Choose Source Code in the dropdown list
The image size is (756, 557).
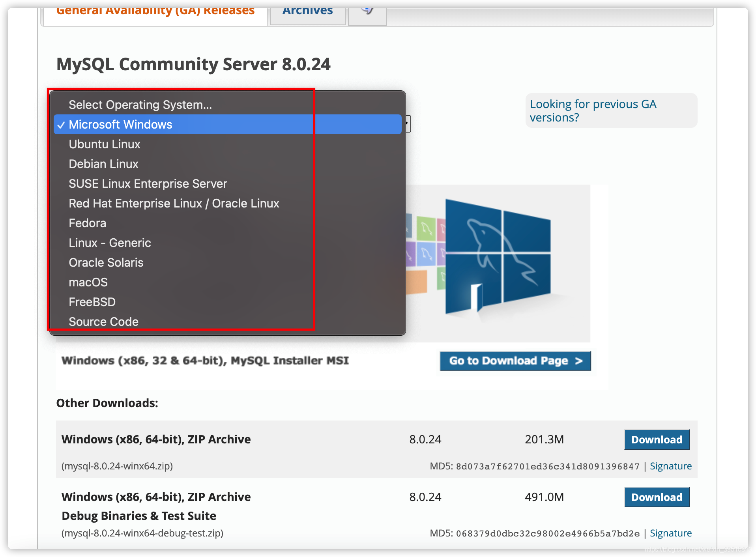pos(227,321)
